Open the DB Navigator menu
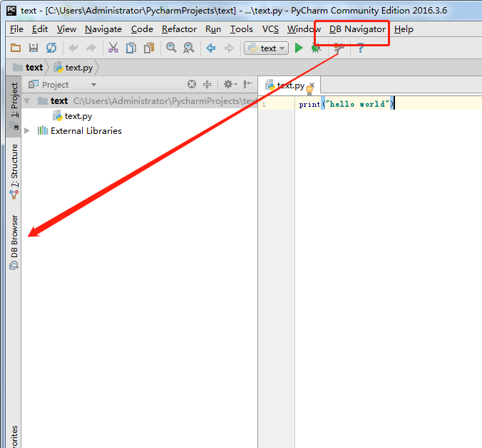The width and height of the screenshot is (482, 448). coord(357,29)
